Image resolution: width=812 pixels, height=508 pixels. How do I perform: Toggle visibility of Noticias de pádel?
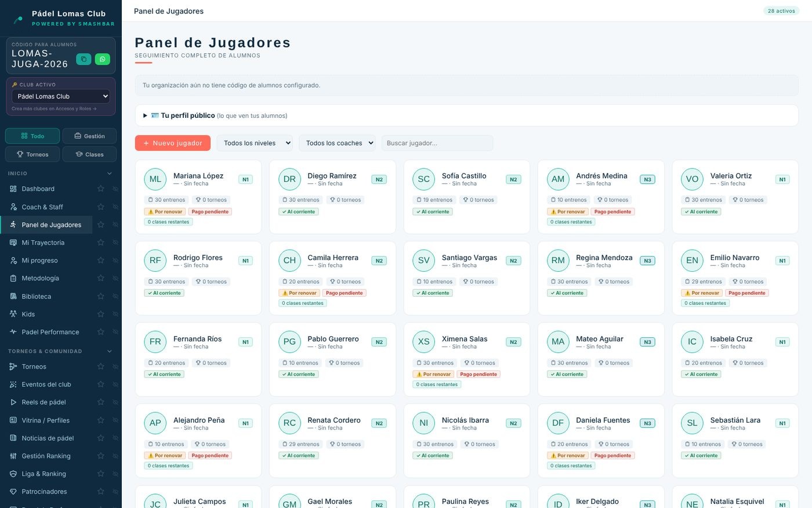(x=115, y=438)
